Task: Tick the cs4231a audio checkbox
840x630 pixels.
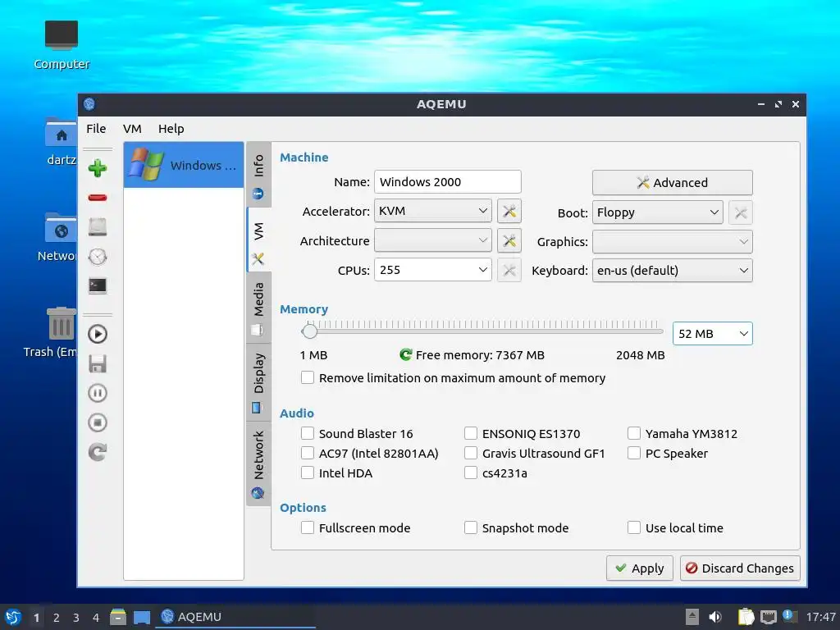Action: pos(470,472)
